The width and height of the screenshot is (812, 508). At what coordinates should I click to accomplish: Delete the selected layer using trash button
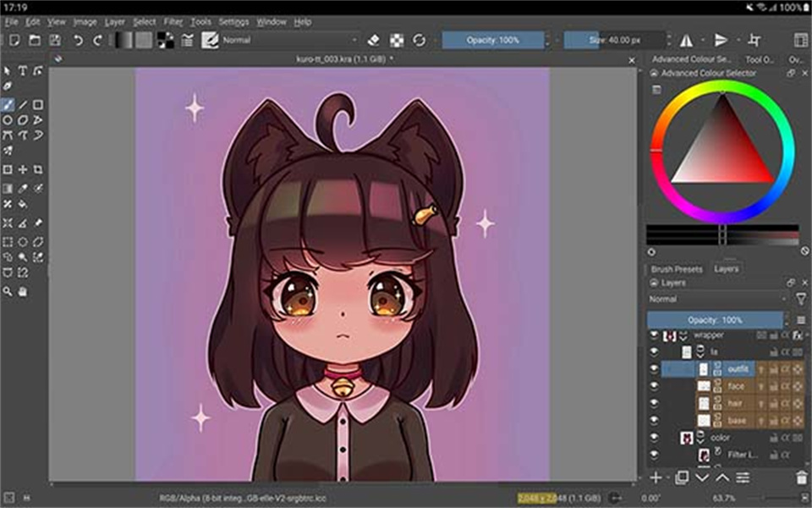coord(802,477)
